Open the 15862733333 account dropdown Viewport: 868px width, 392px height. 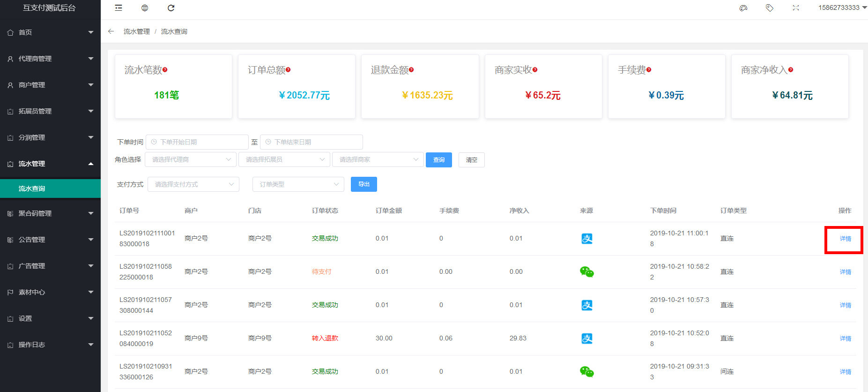842,8
